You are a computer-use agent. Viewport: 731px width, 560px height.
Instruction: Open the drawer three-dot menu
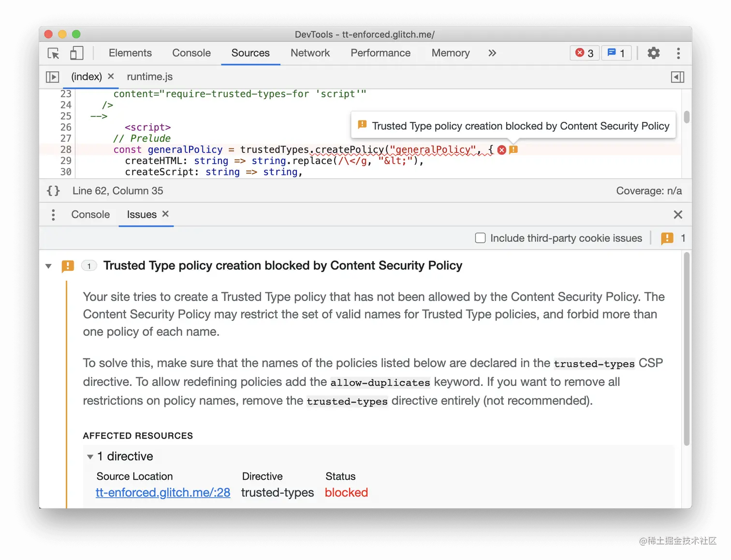(53, 215)
